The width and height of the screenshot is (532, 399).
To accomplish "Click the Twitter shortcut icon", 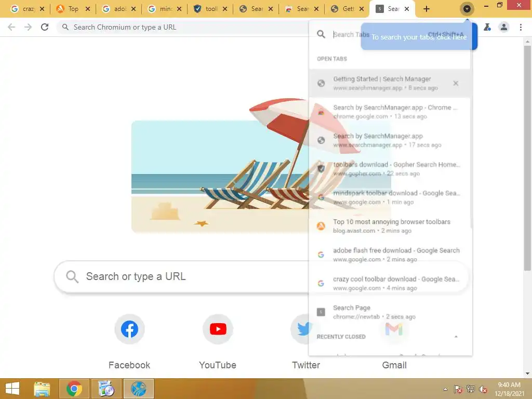I will pyautogui.click(x=305, y=329).
